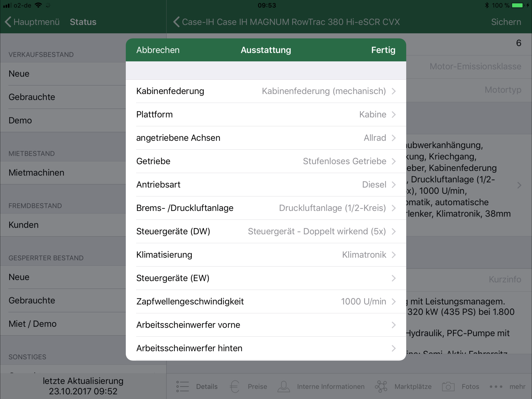Screen dimensions: 532x399
Task: Open Klimatisierung chevron
Action: (x=394, y=255)
